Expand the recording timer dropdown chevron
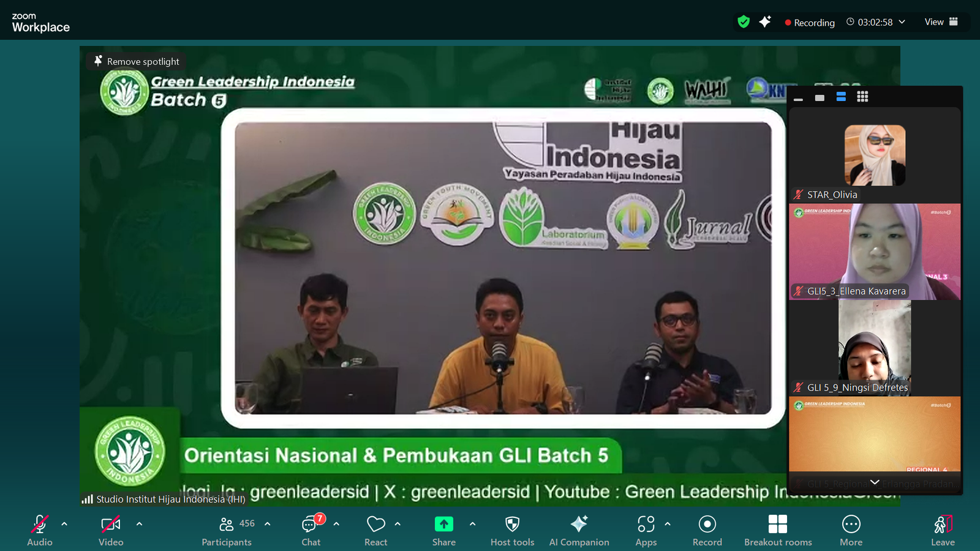The height and width of the screenshot is (551, 980). tap(902, 22)
